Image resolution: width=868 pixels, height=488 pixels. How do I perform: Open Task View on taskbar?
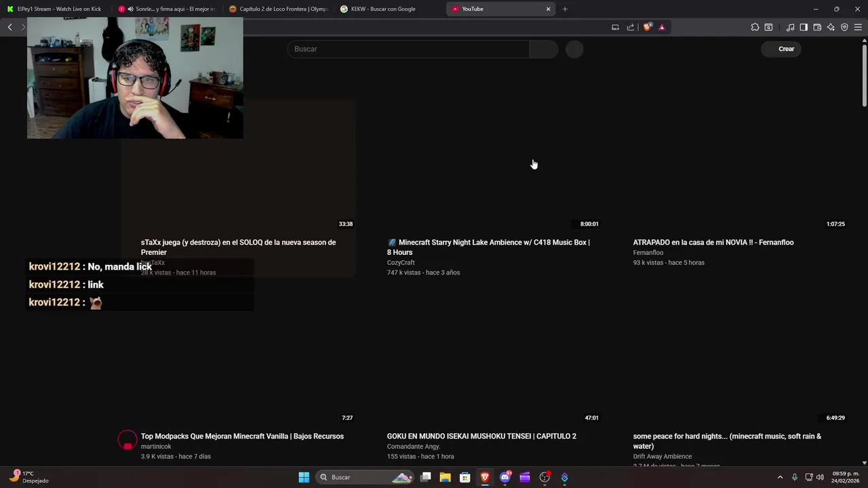click(x=426, y=477)
